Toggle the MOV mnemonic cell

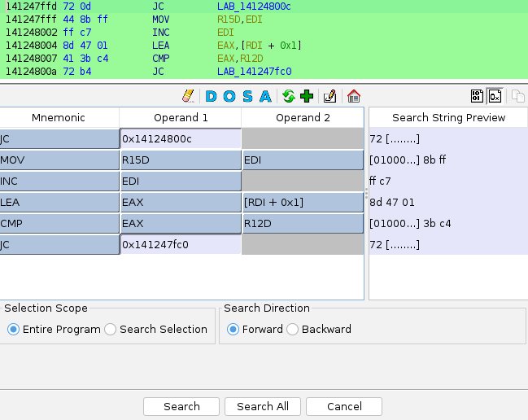(59, 160)
